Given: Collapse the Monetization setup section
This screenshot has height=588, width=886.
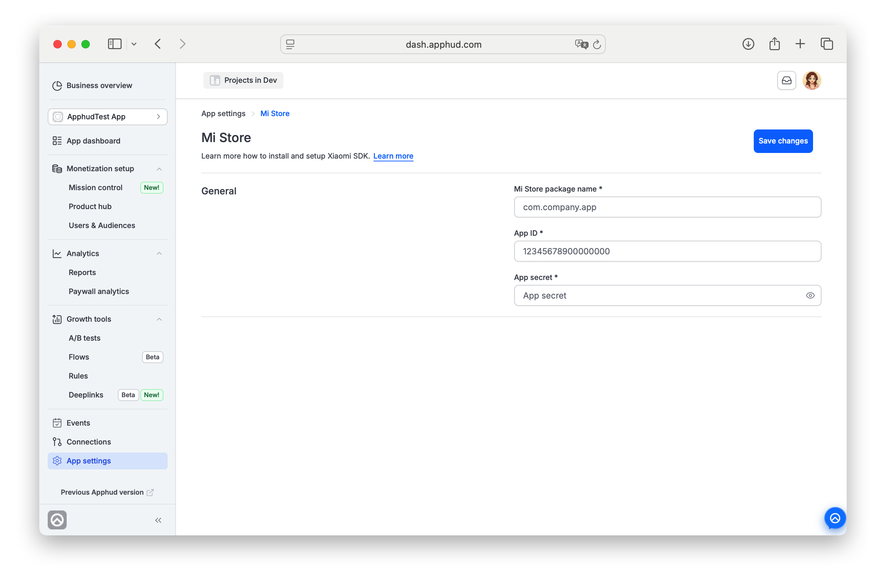Looking at the screenshot, I should click(x=159, y=169).
